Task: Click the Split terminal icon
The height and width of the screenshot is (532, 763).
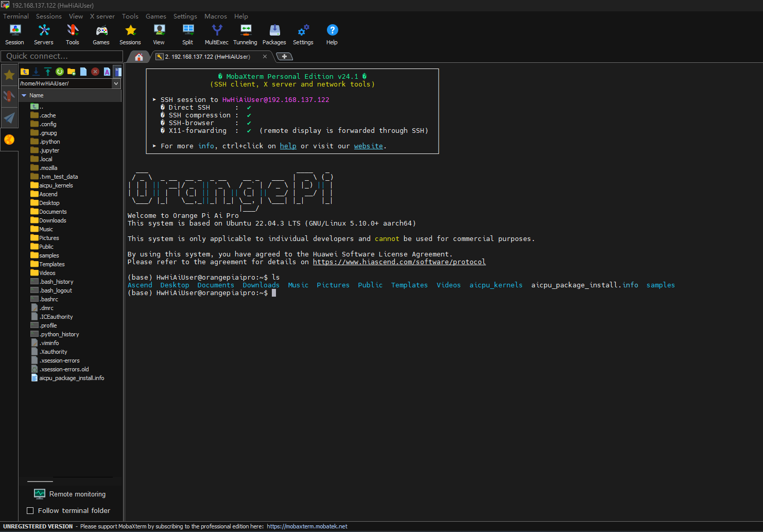Action: [188, 35]
